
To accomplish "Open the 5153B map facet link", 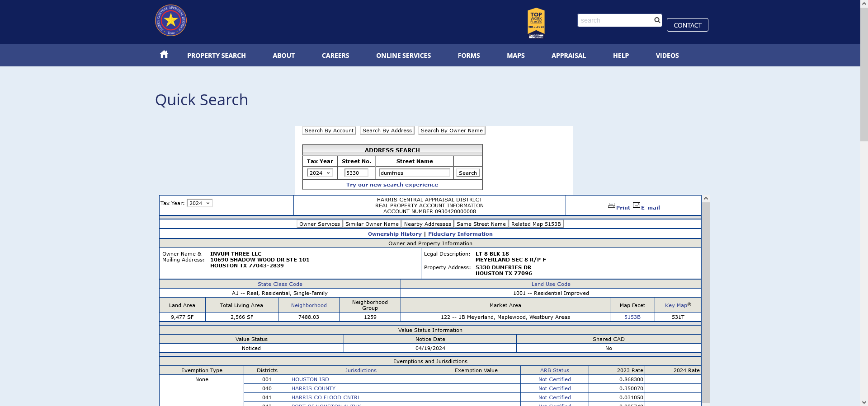I will click(x=632, y=317).
